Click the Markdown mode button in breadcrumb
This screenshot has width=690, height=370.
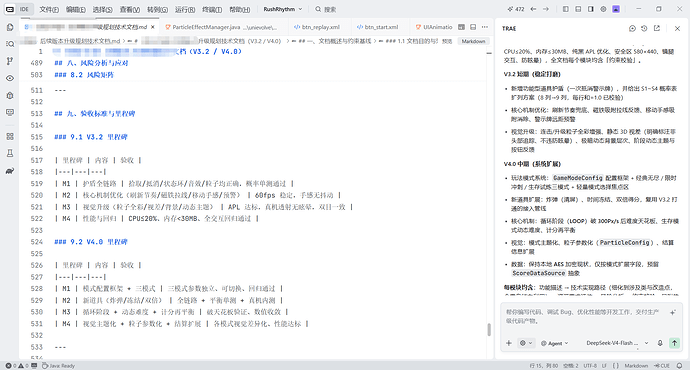click(473, 41)
